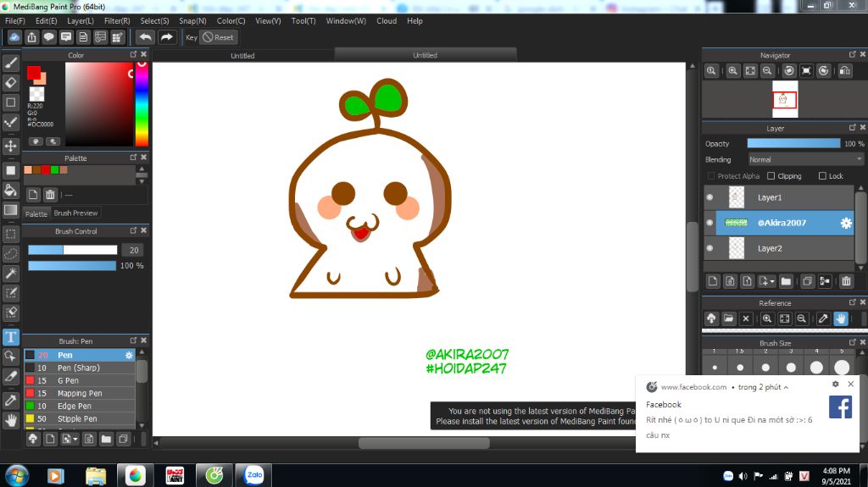Select Stipple Pen brush

[x=79, y=419]
